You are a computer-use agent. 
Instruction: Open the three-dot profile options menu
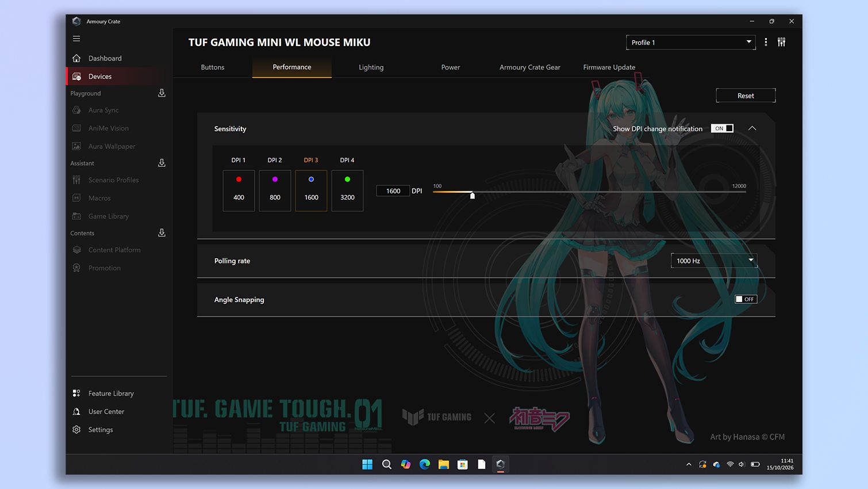(766, 42)
